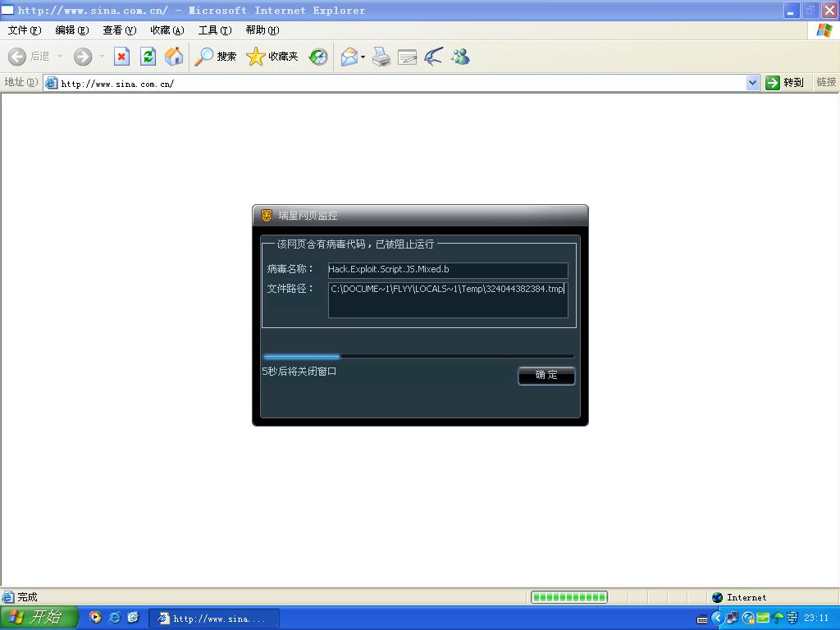The height and width of the screenshot is (630, 840).
Task: Click the Stop loading icon
Action: click(121, 57)
